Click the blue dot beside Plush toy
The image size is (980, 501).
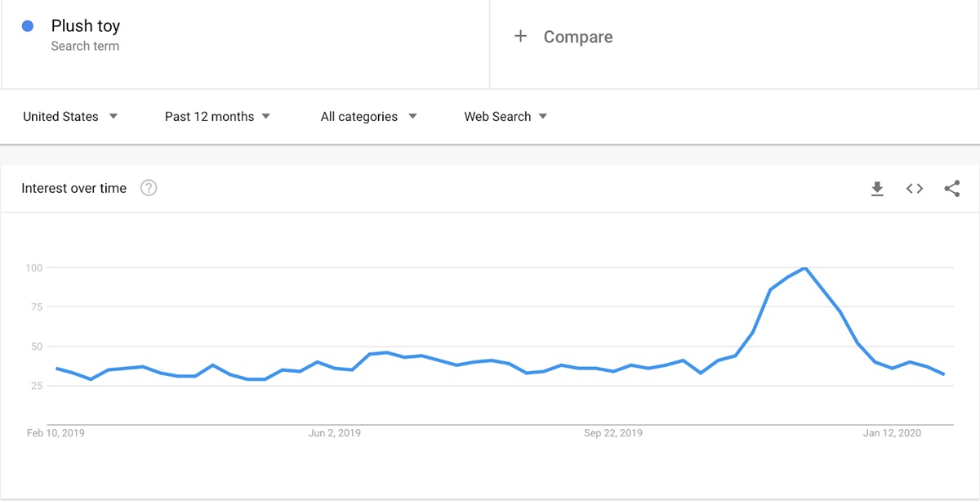(28, 26)
